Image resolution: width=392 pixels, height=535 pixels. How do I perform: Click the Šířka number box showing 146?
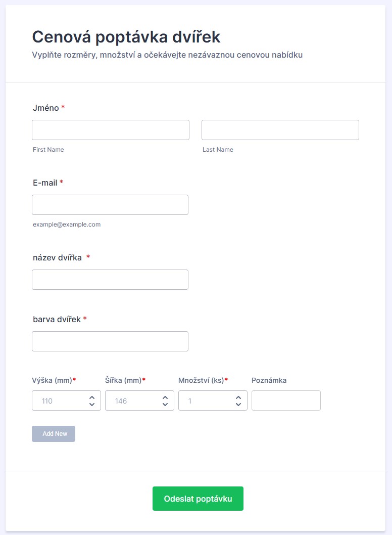132,401
